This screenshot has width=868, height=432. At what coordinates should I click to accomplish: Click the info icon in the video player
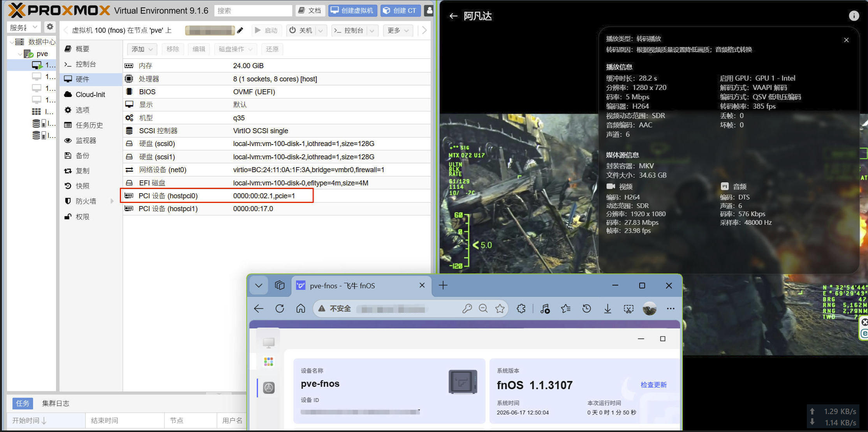854,16
